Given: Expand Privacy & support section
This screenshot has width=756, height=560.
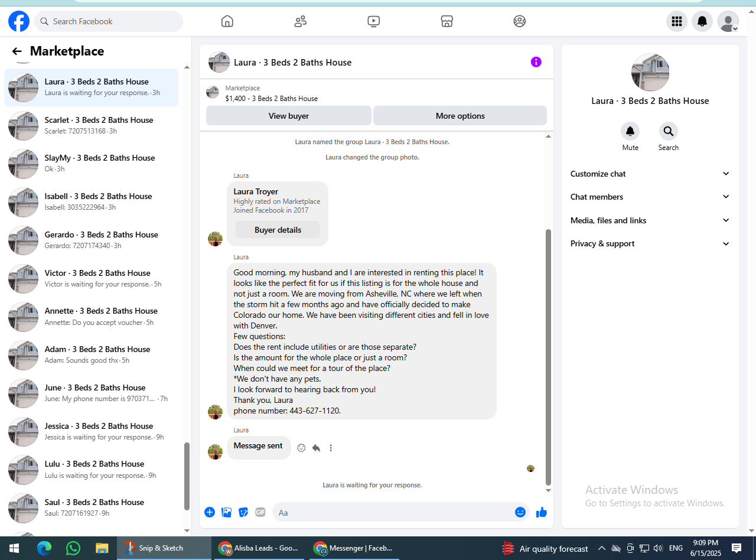Looking at the screenshot, I should click(x=650, y=243).
